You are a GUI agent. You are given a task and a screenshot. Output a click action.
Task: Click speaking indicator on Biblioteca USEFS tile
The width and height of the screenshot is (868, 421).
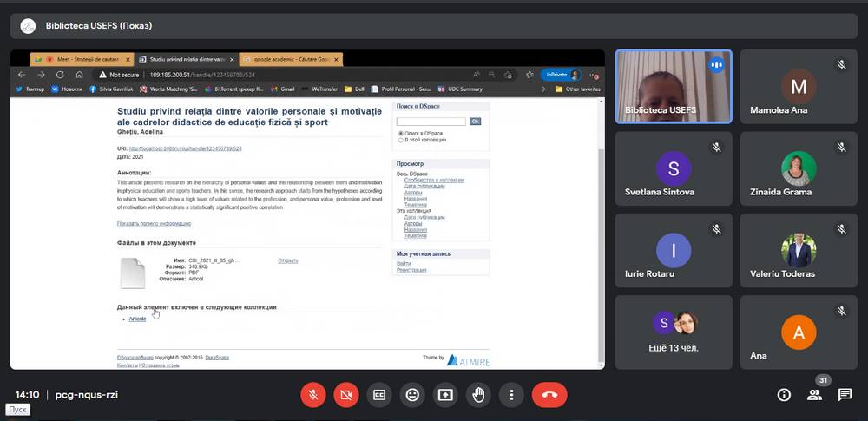pyautogui.click(x=716, y=65)
